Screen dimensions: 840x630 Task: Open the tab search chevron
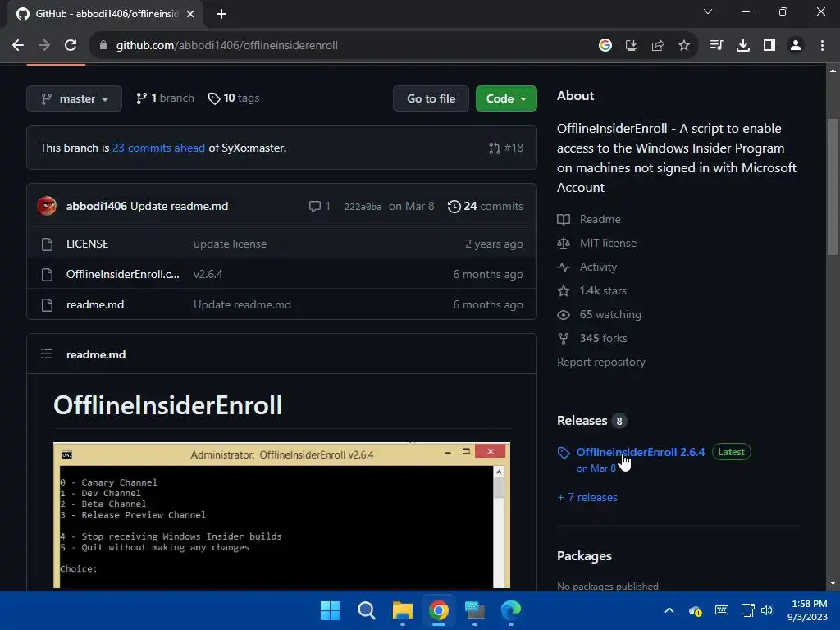click(x=708, y=11)
